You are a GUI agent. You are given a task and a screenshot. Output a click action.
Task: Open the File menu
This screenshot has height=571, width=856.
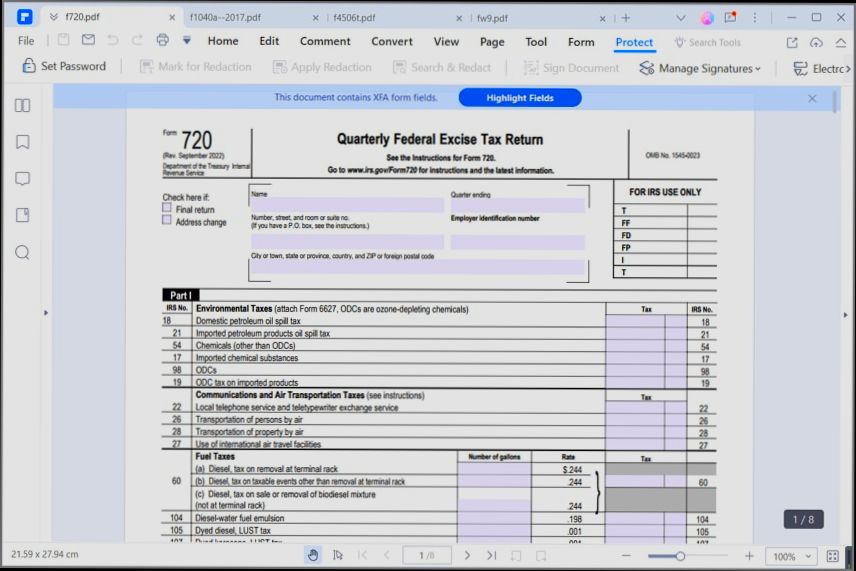pos(26,40)
